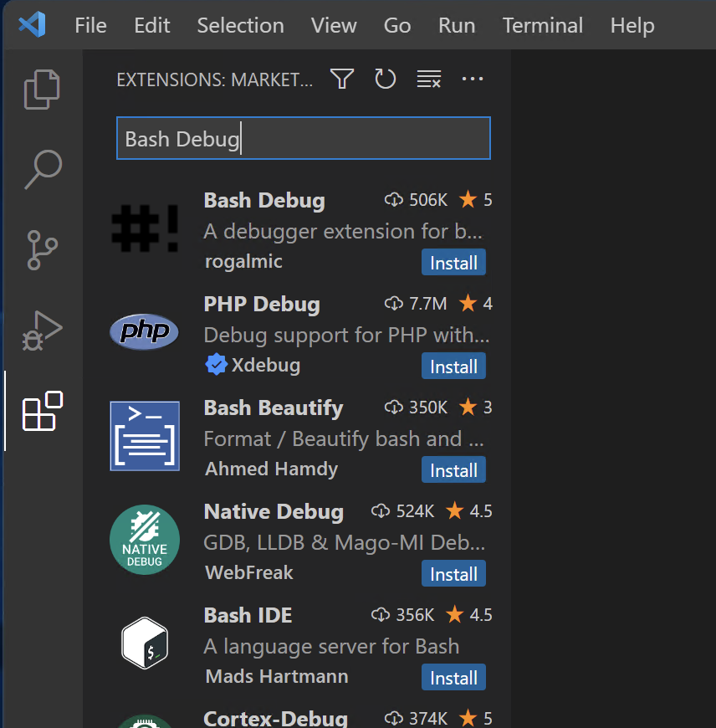Image resolution: width=716 pixels, height=728 pixels.
Task: Install the PHP Debug extension
Action: [x=453, y=366]
